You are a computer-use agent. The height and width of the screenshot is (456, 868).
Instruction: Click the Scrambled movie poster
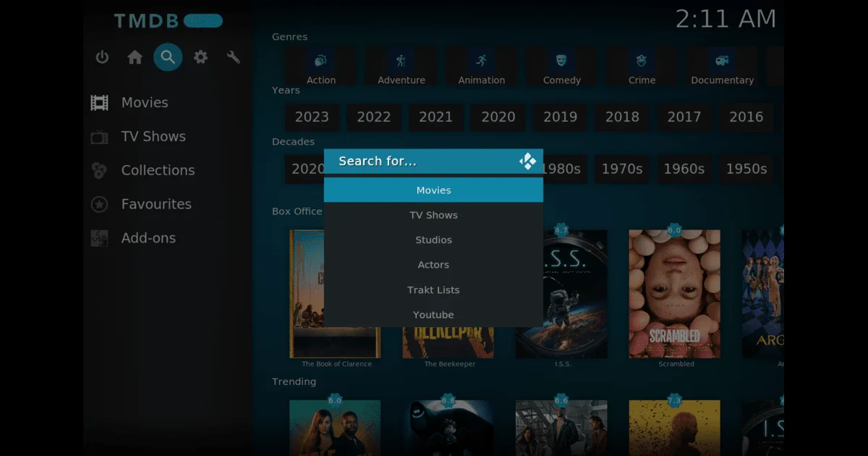click(x=674, y=293)
